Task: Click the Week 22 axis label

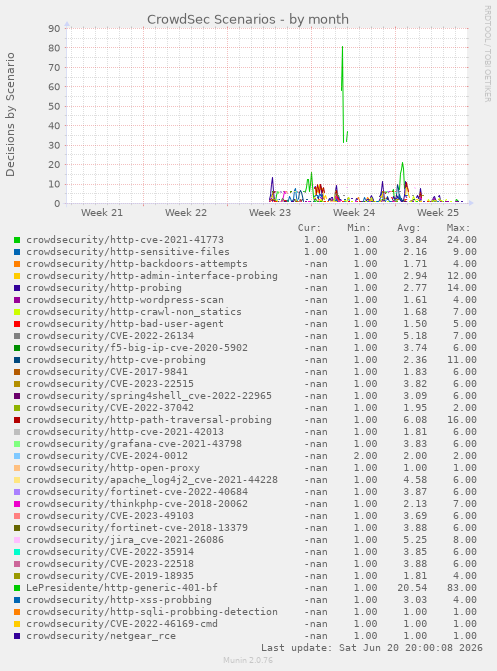Action: 186,213
